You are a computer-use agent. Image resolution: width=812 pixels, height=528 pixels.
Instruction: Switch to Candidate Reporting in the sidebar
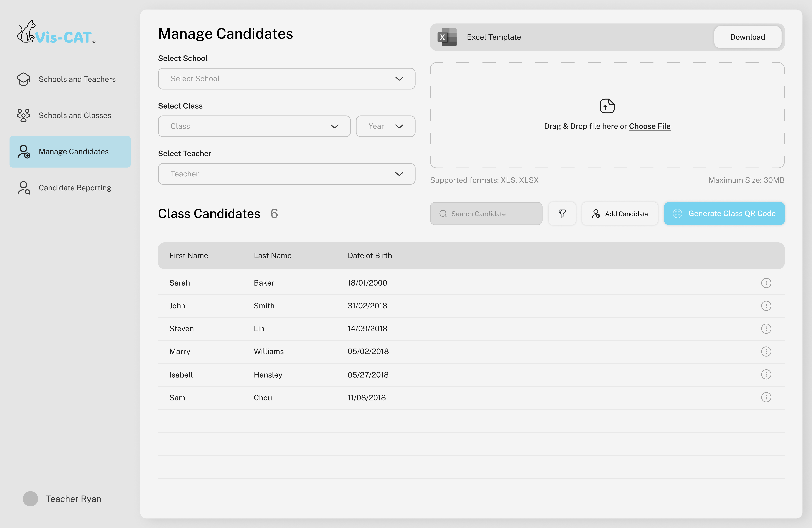point(75,188)
